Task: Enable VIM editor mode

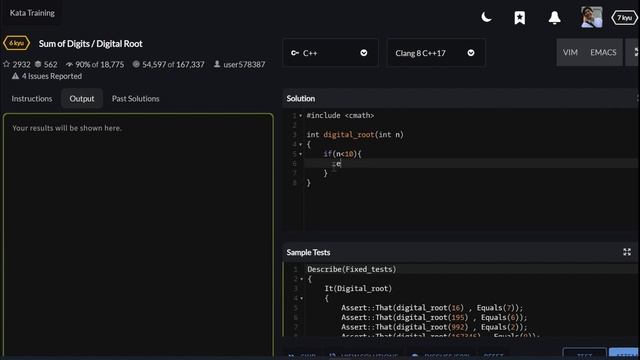Action: point(570,52)
